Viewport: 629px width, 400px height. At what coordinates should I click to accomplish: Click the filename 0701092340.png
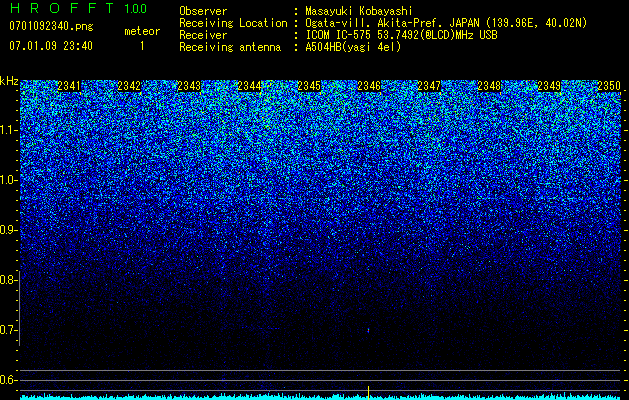click(51, 26)
